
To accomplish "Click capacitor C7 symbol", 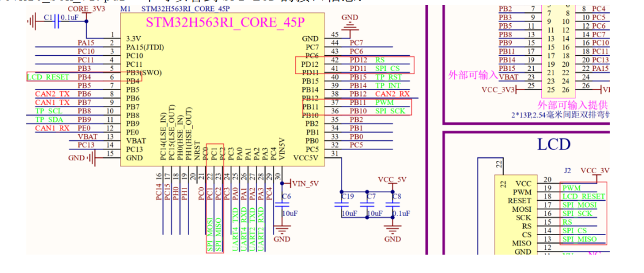I will pyautogui.click(x=366, y=204).
